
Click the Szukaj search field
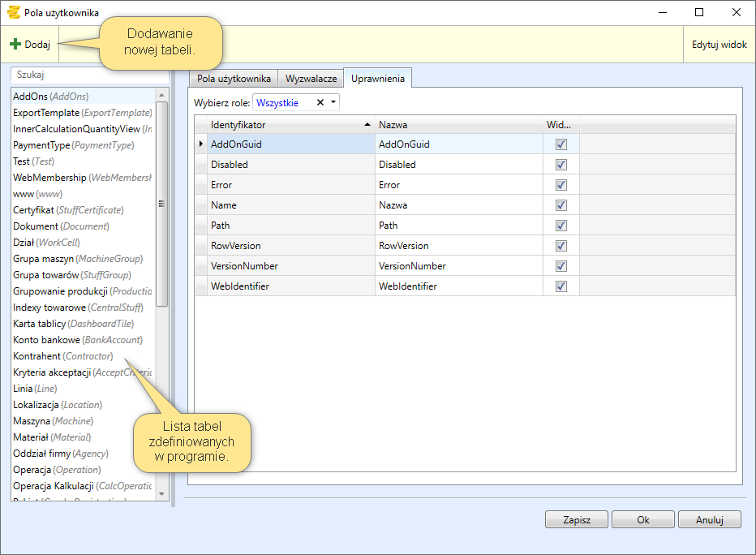pyautogui.click(x=89, y=75)
